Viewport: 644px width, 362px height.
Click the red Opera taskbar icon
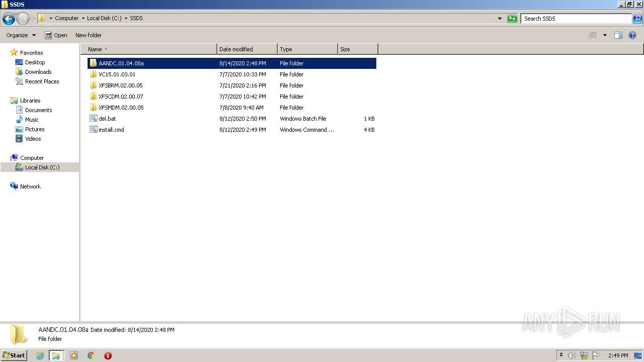[x=108, y=355]
